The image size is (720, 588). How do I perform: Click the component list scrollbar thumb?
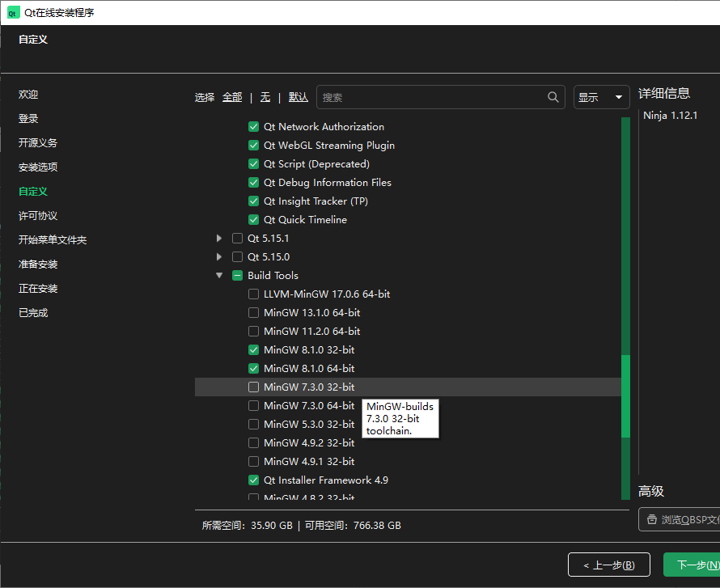(x=625, y=396)
